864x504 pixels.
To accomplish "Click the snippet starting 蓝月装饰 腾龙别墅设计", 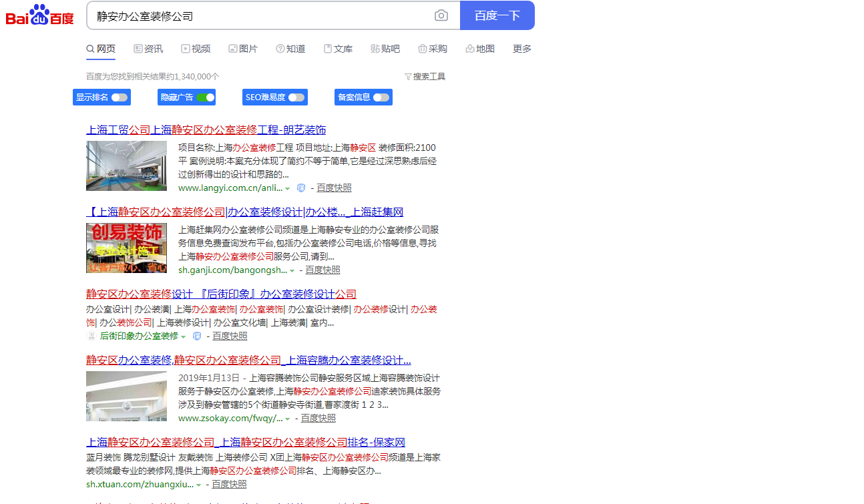I will click(x=263, y=464).
